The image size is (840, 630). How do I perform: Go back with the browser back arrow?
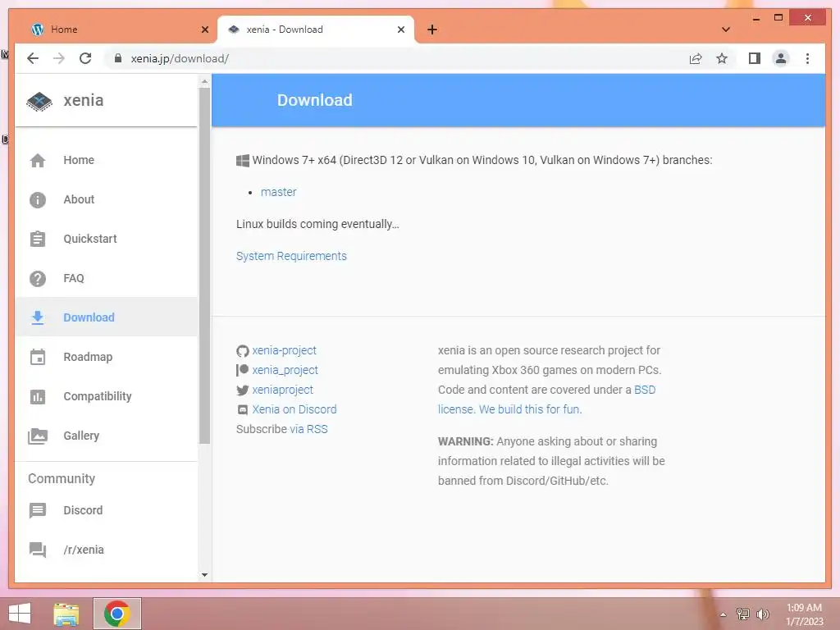33,58
